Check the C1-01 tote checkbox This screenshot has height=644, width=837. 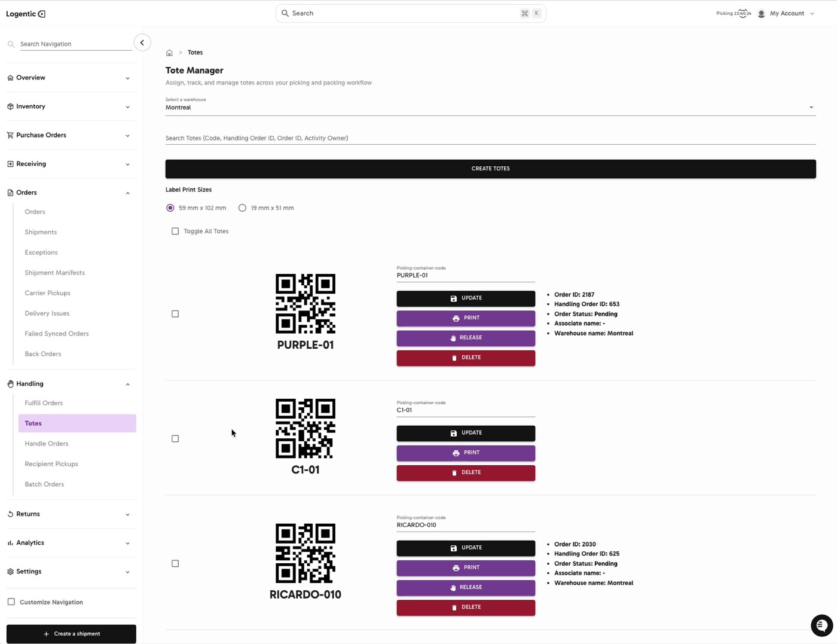[175, 439]
